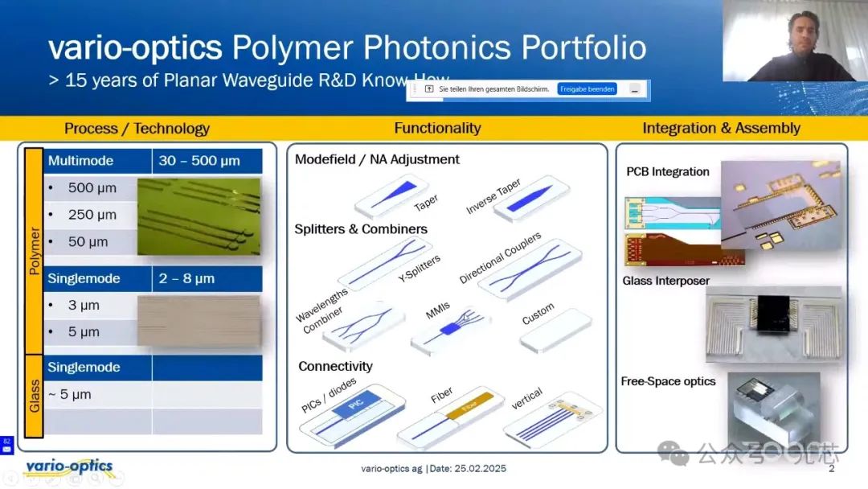Click the red PCB board illustration
This screenshot has width=868, height=489.
point(684,249)
